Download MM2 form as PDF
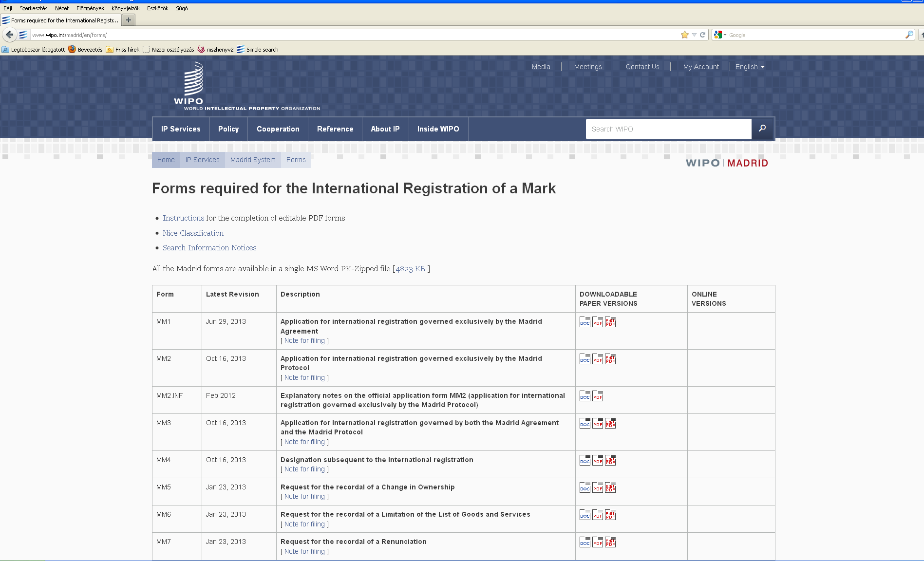This screenshot has width=924, height=561. [x=598, y=359]
